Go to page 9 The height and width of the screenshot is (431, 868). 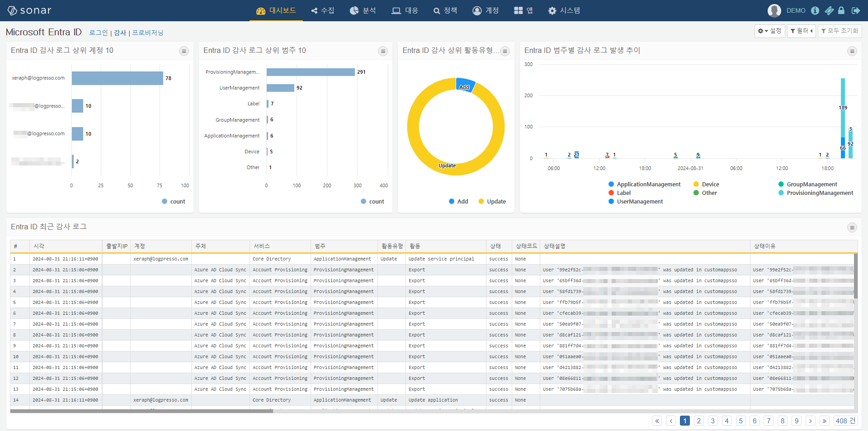[797, 421]
